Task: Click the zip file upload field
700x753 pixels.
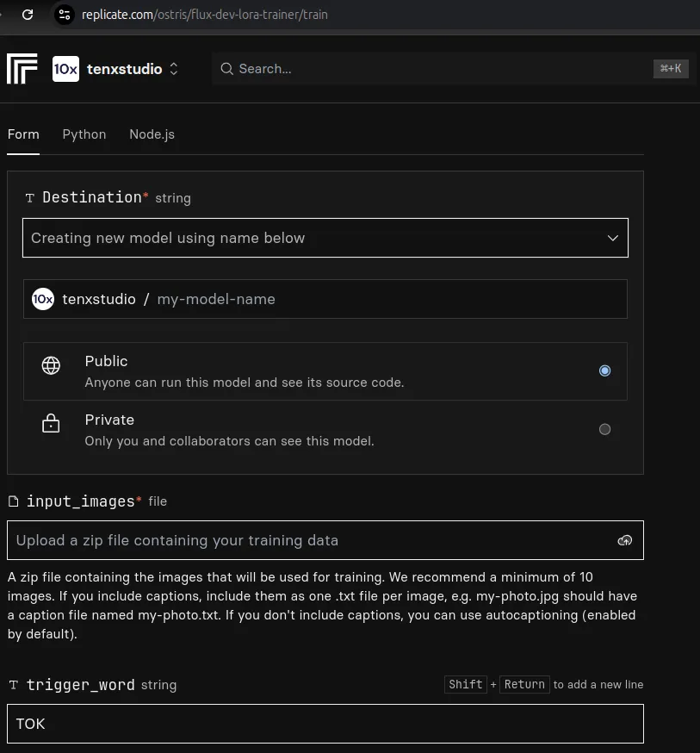Action: [x=325, y=540]
